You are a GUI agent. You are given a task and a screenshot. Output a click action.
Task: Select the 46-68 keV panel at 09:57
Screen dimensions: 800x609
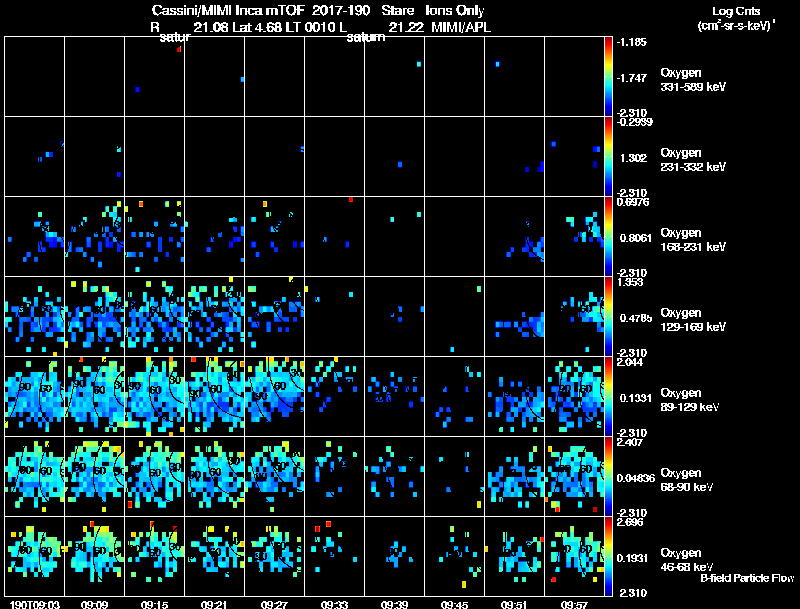574,556
